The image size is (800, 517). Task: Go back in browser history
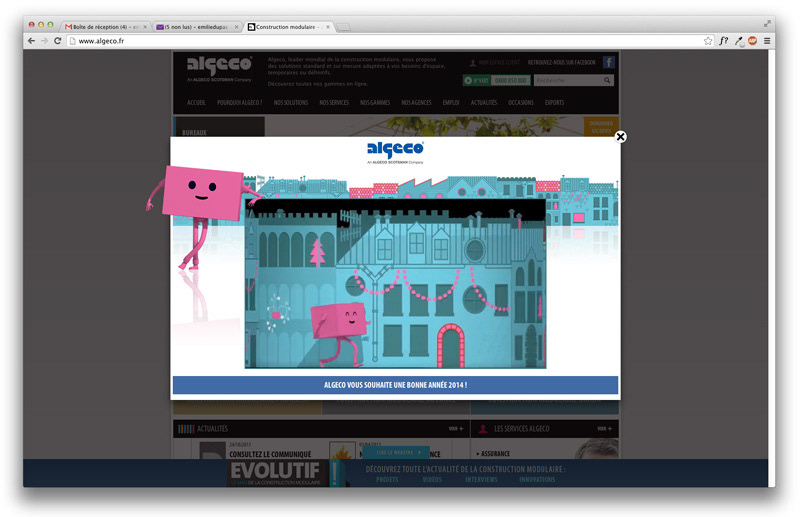tap(32, 41)
